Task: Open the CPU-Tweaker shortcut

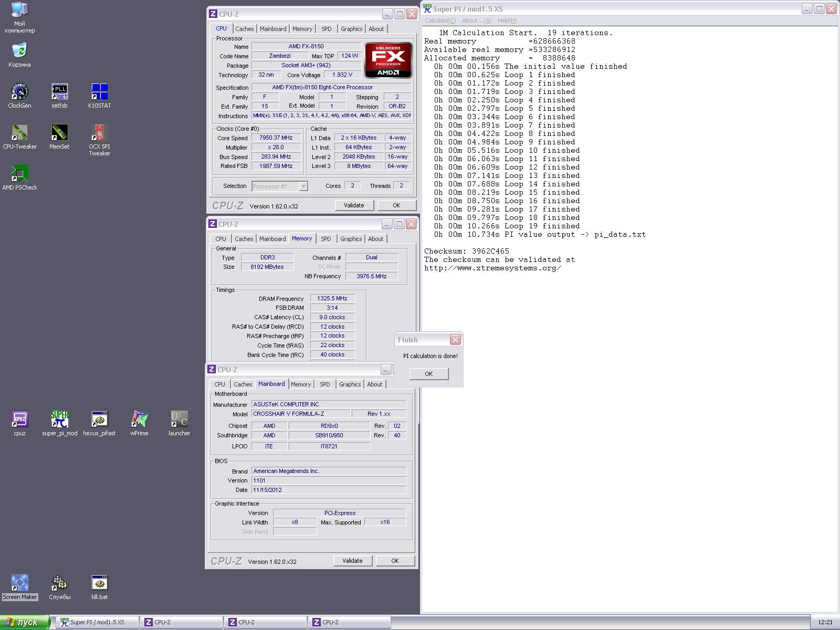Action: point(19,136)
